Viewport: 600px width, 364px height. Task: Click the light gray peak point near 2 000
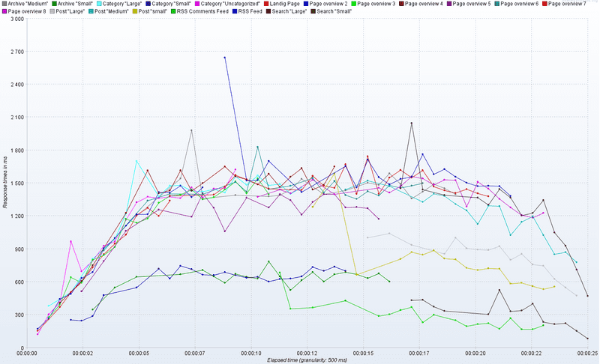click(191, 130)
